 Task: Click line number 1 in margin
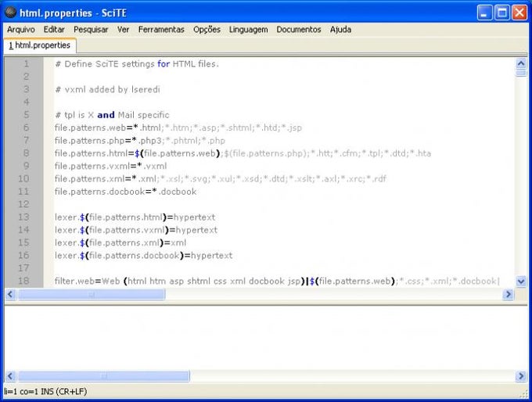click(26, 64)
